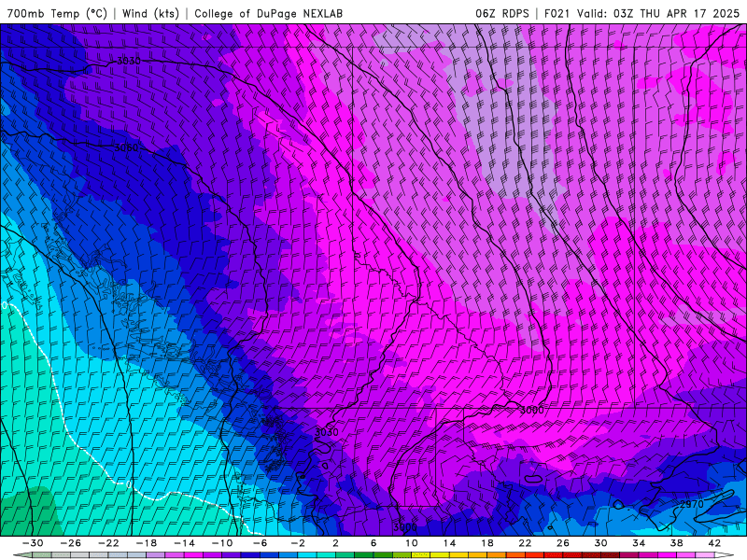
Task: Click the 'Wind (kts)' header text
Action: pyautogui.click(x=150, y=13)
